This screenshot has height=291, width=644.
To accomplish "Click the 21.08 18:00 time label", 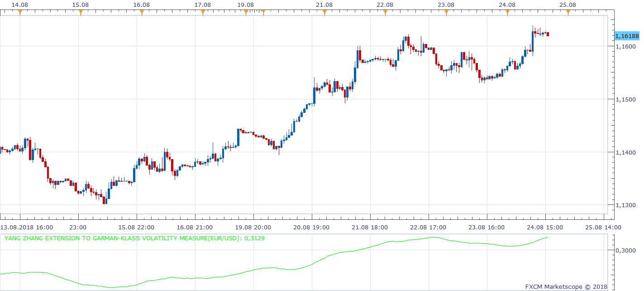I will coord(370,227).
